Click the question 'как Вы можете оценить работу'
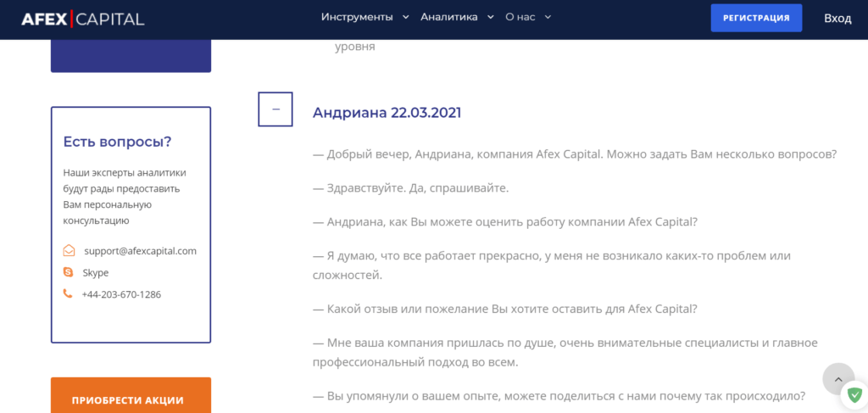The width and height of the screenshot is (868, 413). (505, 222)
